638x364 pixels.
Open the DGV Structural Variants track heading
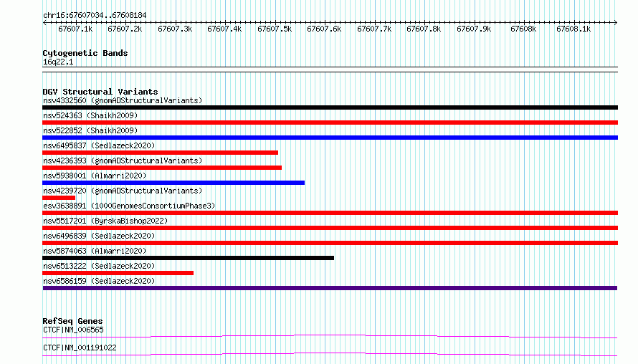click(100, 92)
